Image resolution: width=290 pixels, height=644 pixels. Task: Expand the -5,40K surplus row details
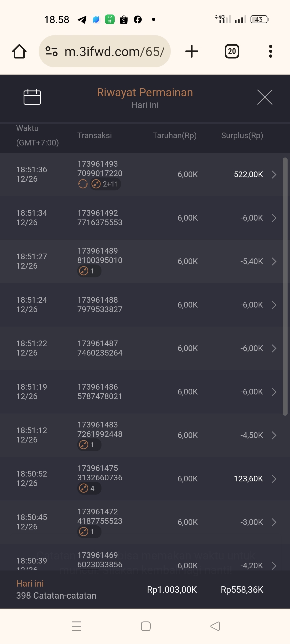tap(274, 261)
